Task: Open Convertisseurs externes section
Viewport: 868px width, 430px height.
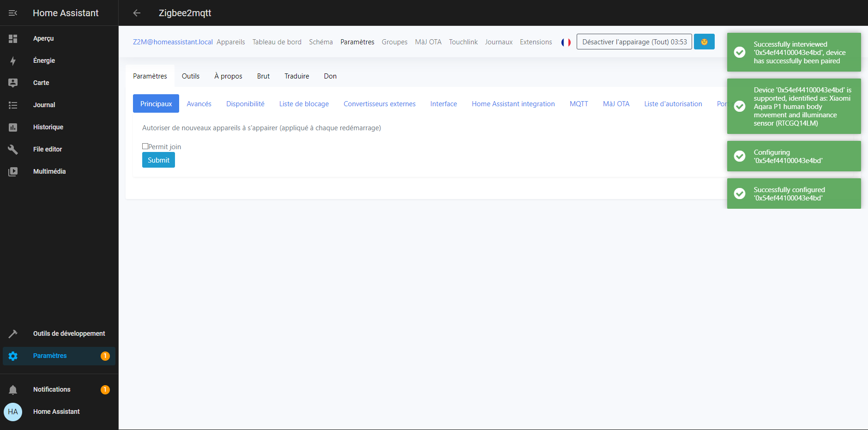Action: tap(380, 104)
